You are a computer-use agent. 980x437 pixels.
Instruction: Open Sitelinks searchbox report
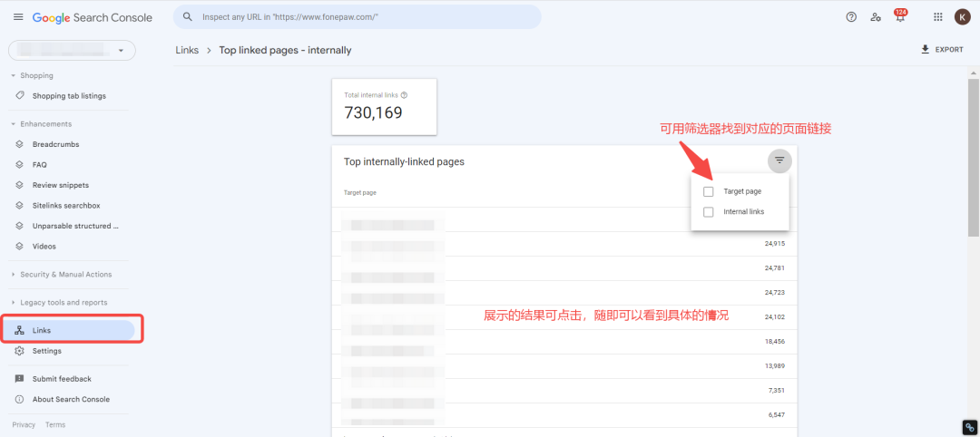click(67, 206)
